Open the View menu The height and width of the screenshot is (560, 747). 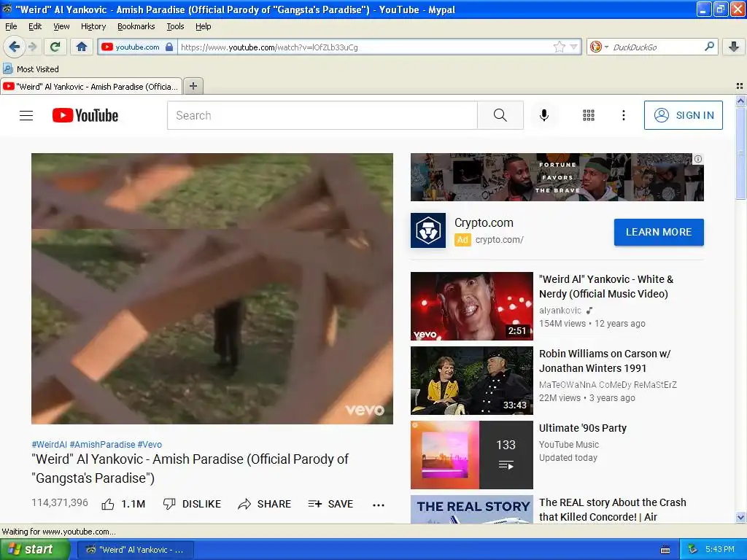tap(61, 27)
